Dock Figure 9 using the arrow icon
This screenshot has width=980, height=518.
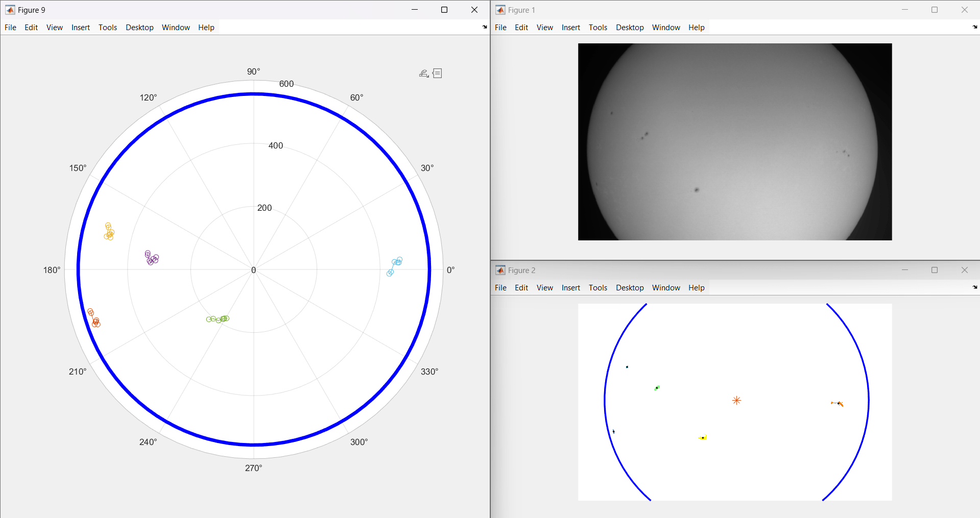(484, 27)
